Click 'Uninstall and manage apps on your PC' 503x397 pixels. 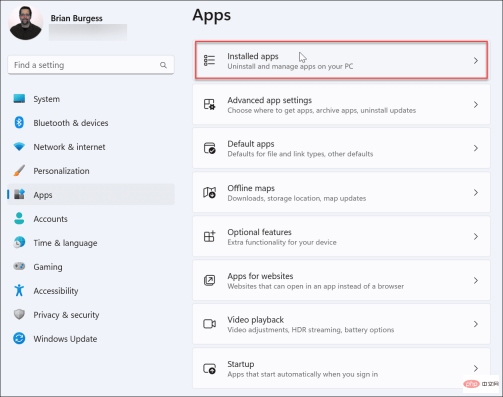coord(290,66)
